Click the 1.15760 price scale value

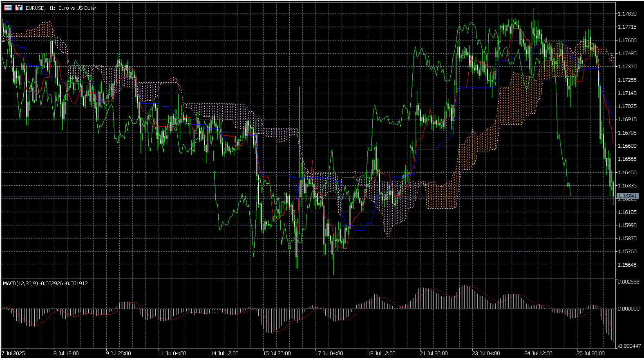[627, 251]
